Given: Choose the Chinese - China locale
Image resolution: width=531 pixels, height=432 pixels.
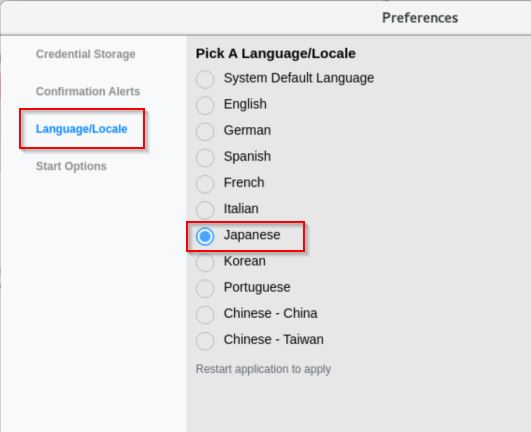Looking at the screenshot, I should click(205, 315).
